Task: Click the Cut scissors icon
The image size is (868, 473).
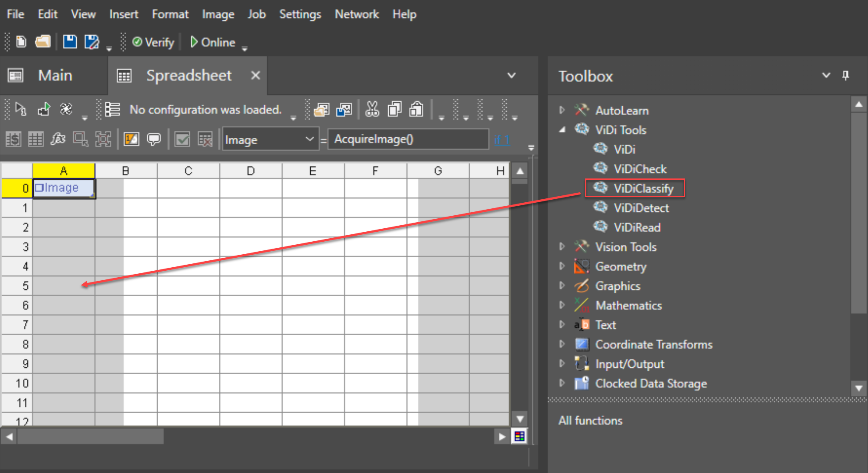Action: pos(372,110)
